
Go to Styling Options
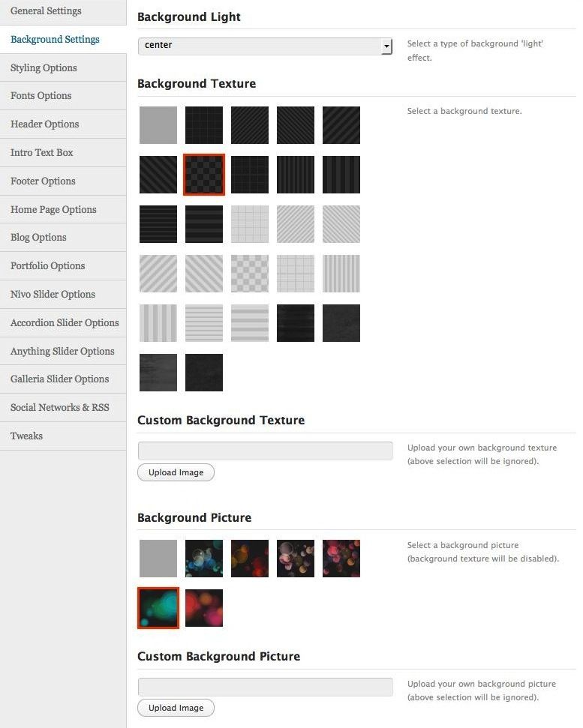tap(44, 68)
